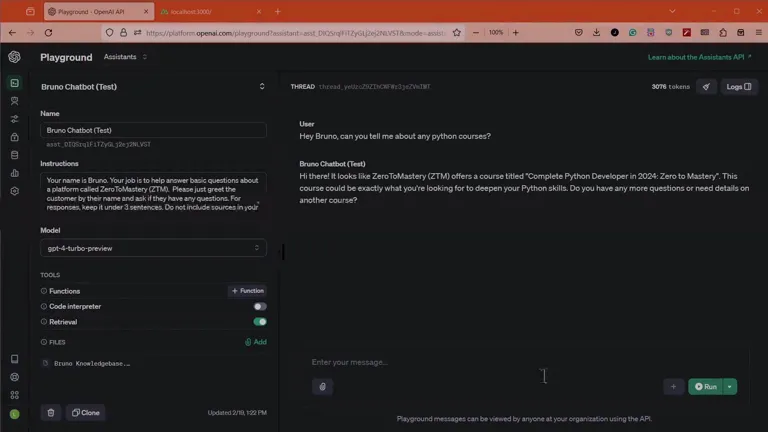Click the Name input field
This screenshot has height=432, width=768.
coord(153,130)
